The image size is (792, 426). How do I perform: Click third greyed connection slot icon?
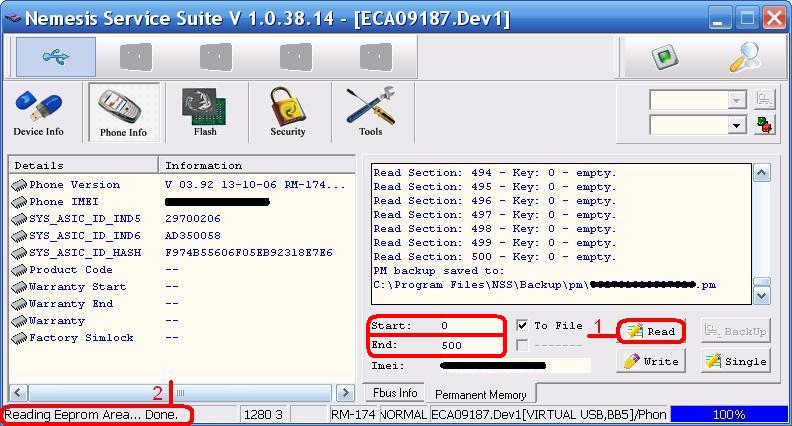coord(296,57)
